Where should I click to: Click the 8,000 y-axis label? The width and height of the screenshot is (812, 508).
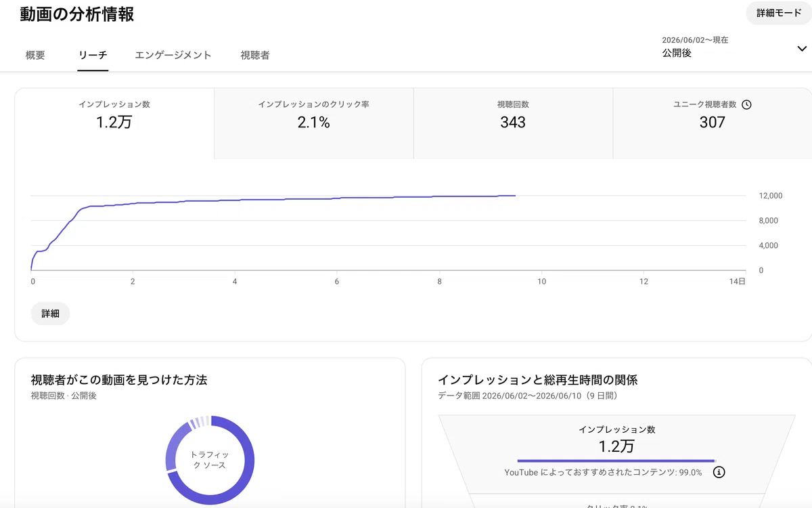coord(769,221)
